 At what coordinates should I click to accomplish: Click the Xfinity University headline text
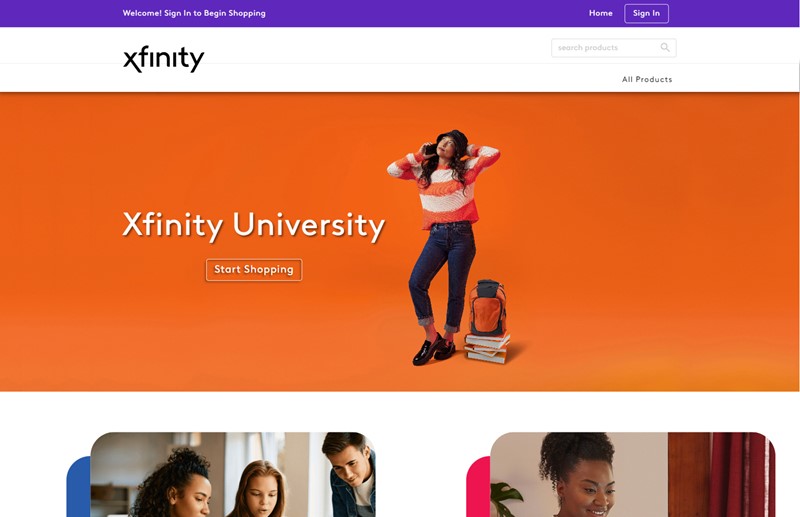click(x=254, y=225)
